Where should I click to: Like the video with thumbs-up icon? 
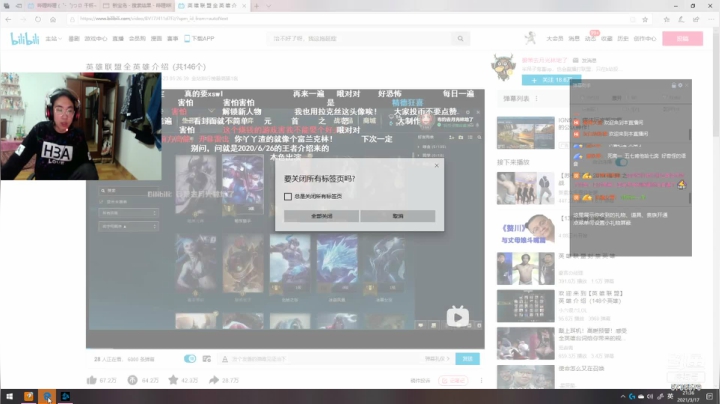tap(91, 380)
